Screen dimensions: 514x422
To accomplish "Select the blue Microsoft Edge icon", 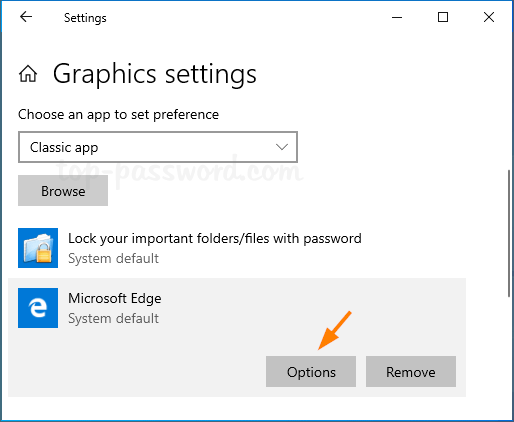I will click(x=38, y=308).
